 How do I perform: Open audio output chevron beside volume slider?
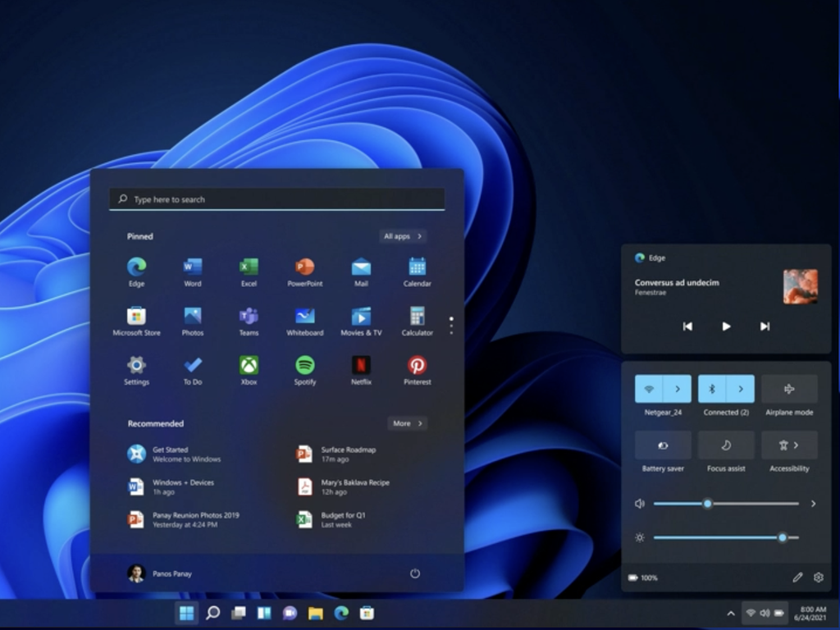coord(813,504)
